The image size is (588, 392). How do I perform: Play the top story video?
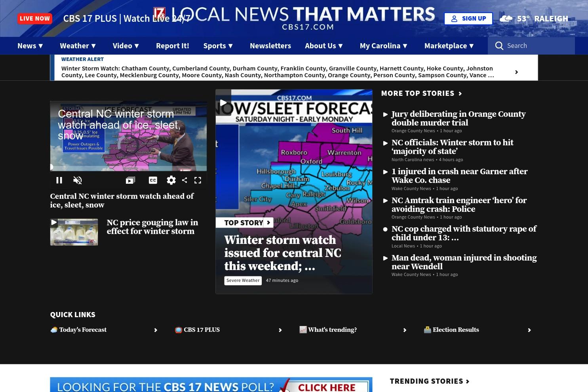[x=223, y=103]
